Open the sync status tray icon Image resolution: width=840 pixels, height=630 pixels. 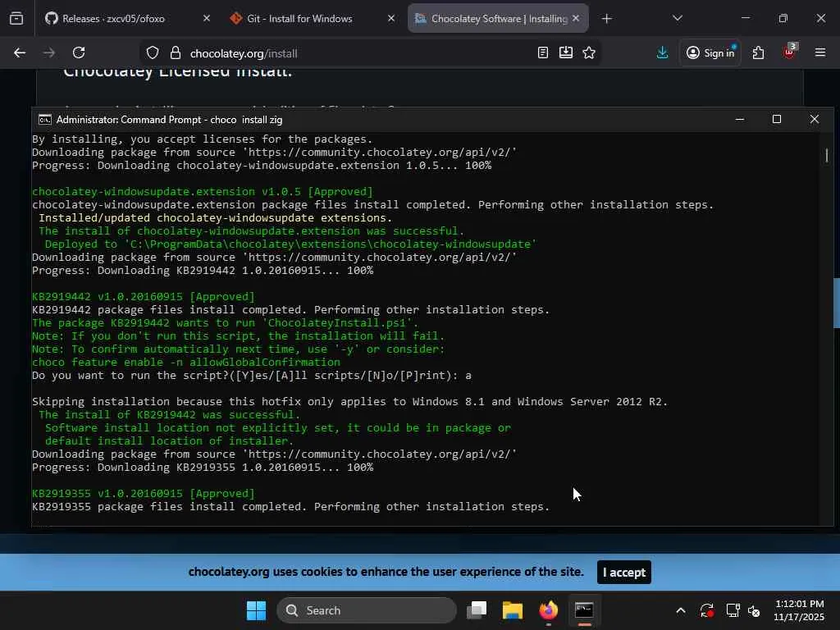click(x=707, y=610)
